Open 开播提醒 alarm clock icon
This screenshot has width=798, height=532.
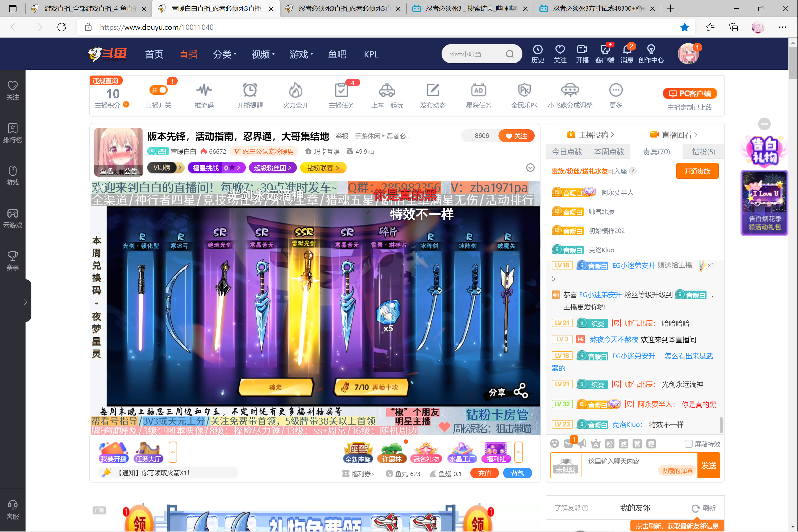(x=250, y=90)
